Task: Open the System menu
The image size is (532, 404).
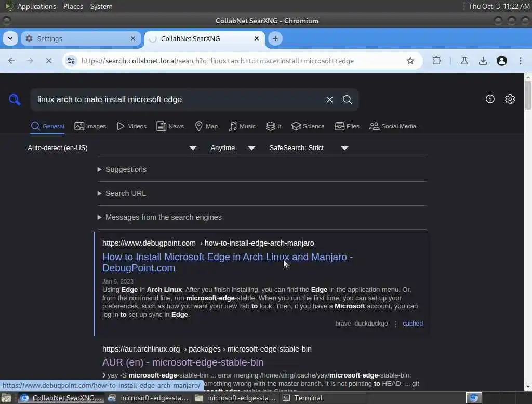Action: [x=101, y=6]
